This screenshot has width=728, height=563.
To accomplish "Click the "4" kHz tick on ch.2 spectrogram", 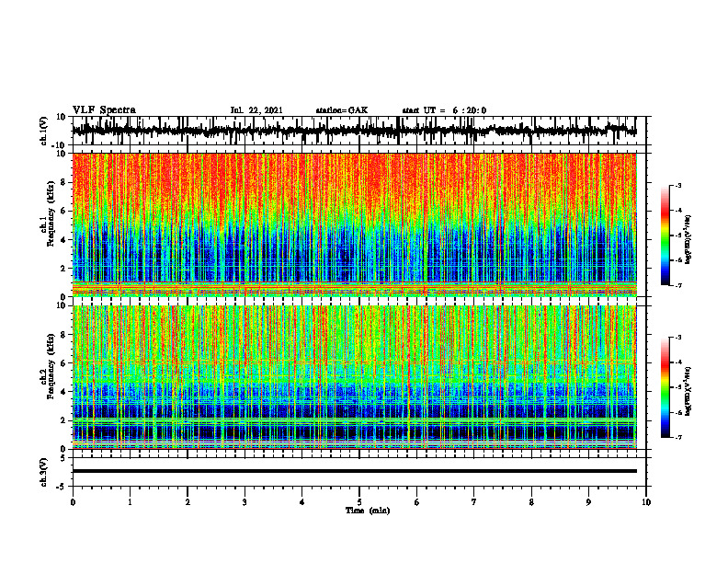I will [x=64, y=392].
